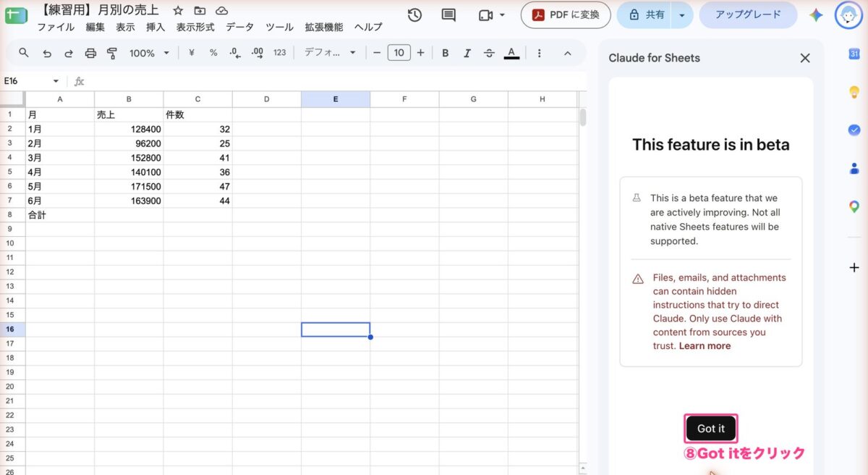
Task: Apply percent format to the selection
Action: click(213, 53)
